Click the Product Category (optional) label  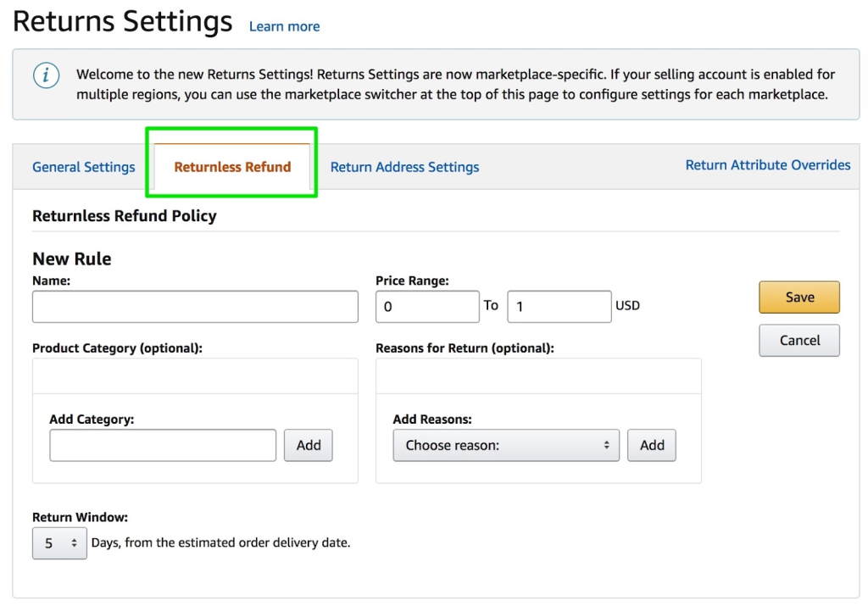(x=117, y=348)
